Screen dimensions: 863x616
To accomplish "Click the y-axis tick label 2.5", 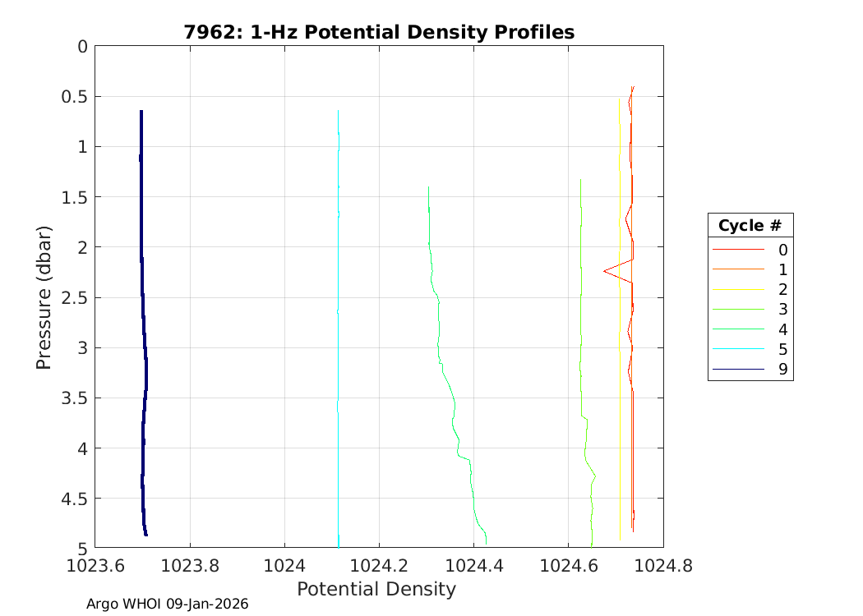I will tap(73, 297).
